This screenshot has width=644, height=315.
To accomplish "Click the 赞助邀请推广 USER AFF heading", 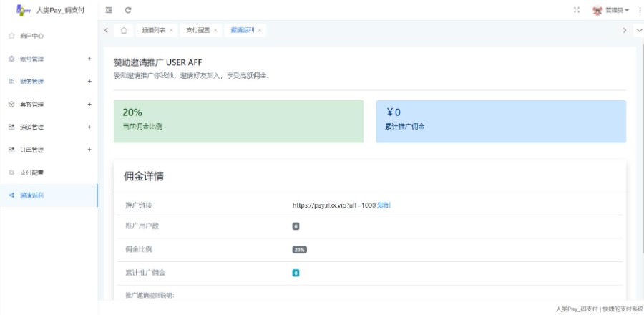I will click(158, 62).
